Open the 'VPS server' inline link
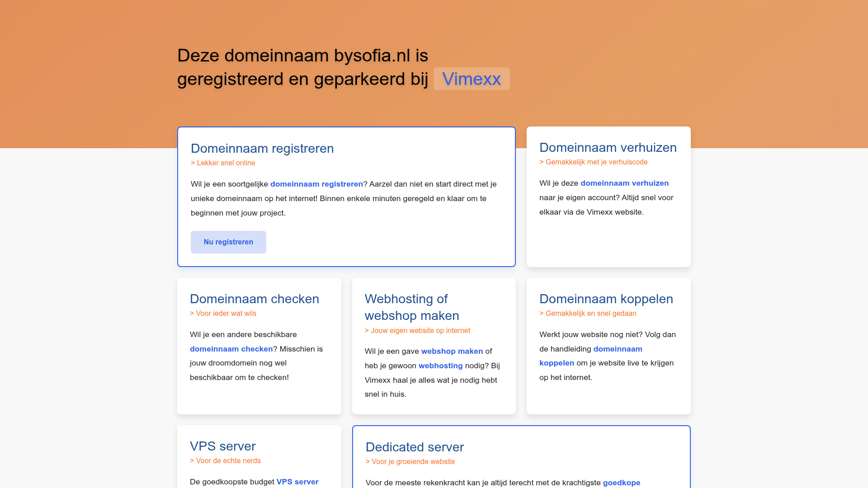868x488 pixels. tap(297, 482)
